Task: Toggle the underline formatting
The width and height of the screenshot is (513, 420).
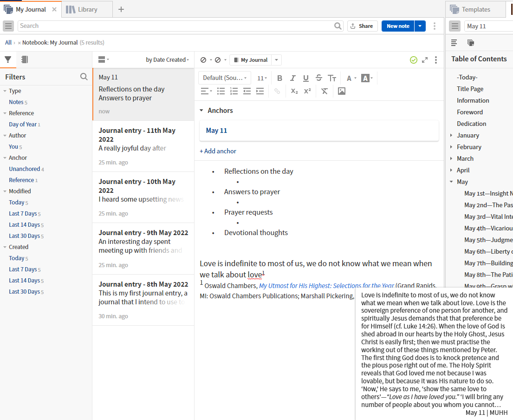Action: pos(305,78)
